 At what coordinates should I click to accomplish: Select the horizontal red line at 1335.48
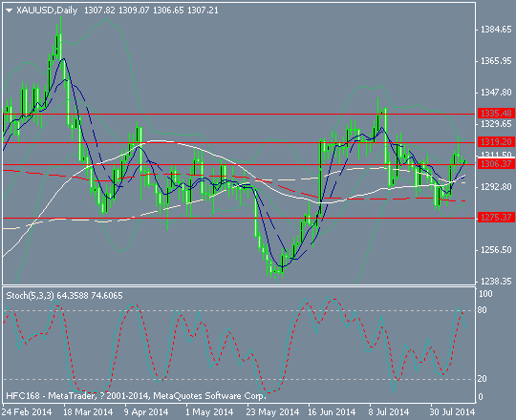[239, 114]
